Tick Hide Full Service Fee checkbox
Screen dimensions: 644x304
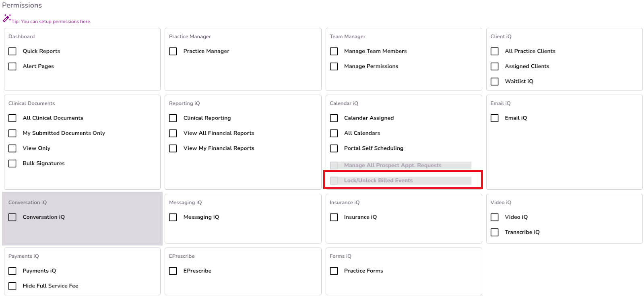click(12, 286)
